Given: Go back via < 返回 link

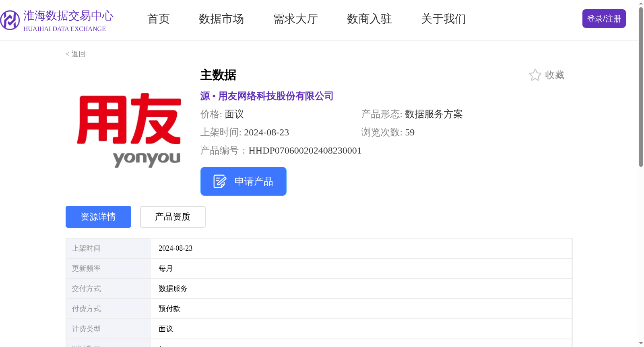Looking at the screenshot, I should [x=76, y=54].
